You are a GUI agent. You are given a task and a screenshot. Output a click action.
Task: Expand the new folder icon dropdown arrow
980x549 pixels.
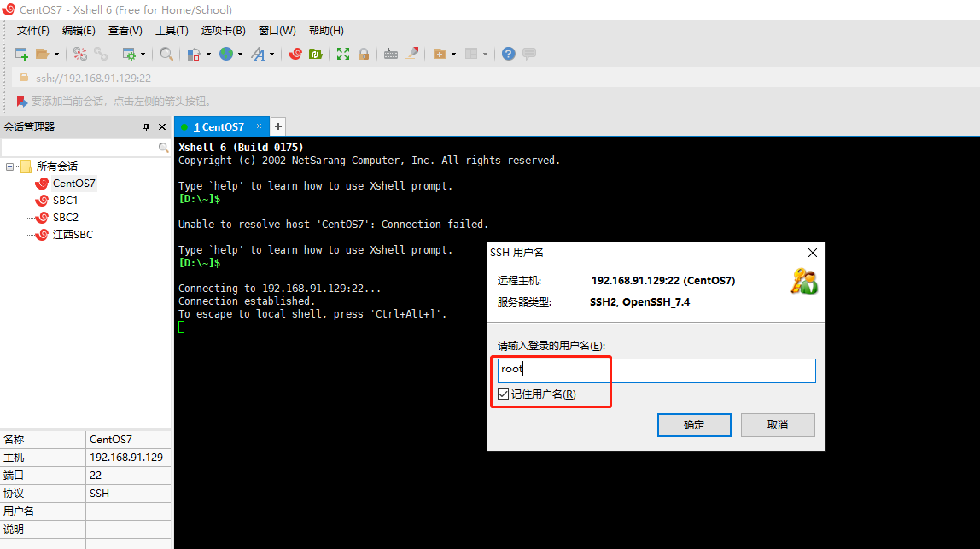tap(453, 55)
